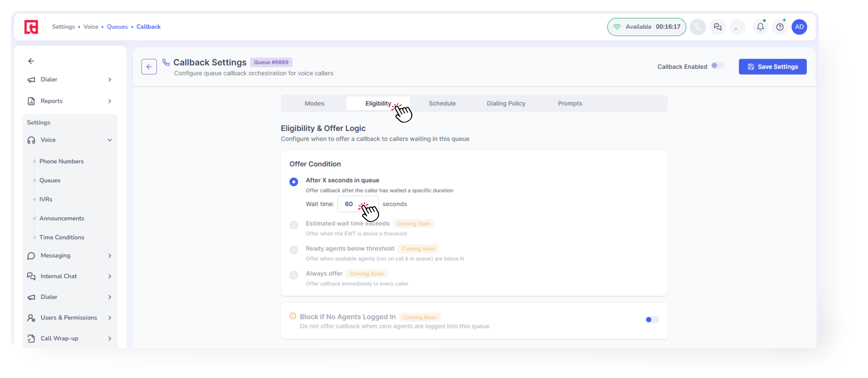
Task: Toggle Block if No Agents Logged In
Action: [x=652, y=319]
